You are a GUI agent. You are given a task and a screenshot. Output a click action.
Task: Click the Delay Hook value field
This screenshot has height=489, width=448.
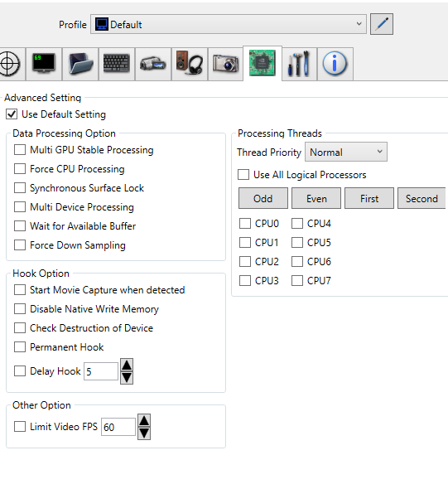coord(101,371)
